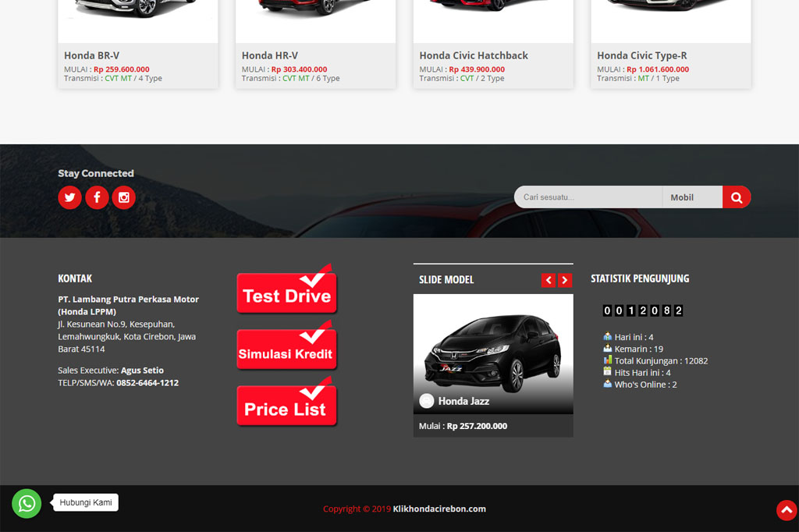Click the red search magnifier button

(x=737, y=197)
